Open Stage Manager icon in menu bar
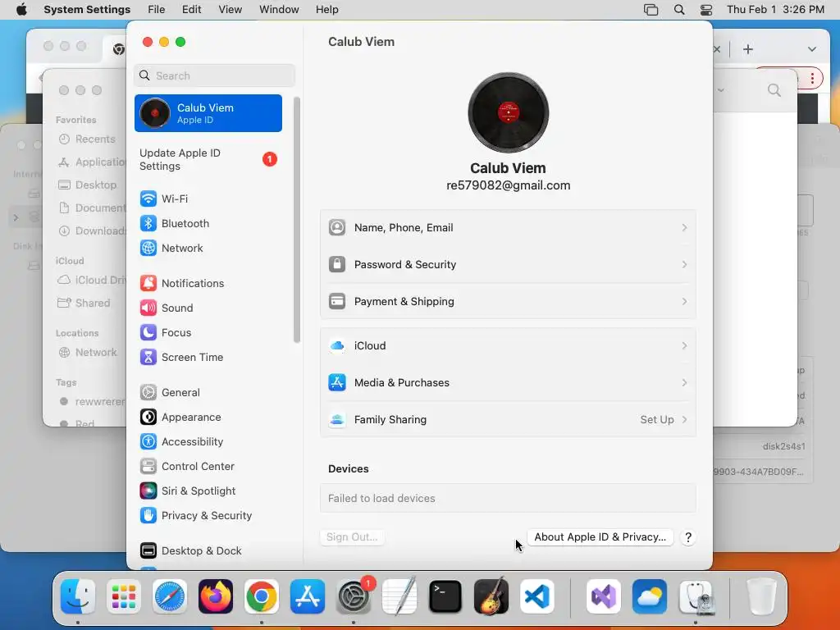840x630 pixels. 651,10
